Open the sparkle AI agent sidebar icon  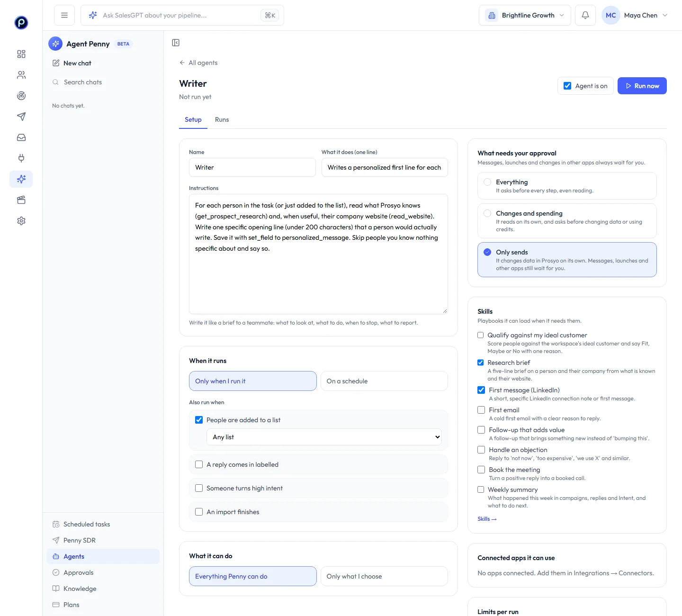[21, 179]
